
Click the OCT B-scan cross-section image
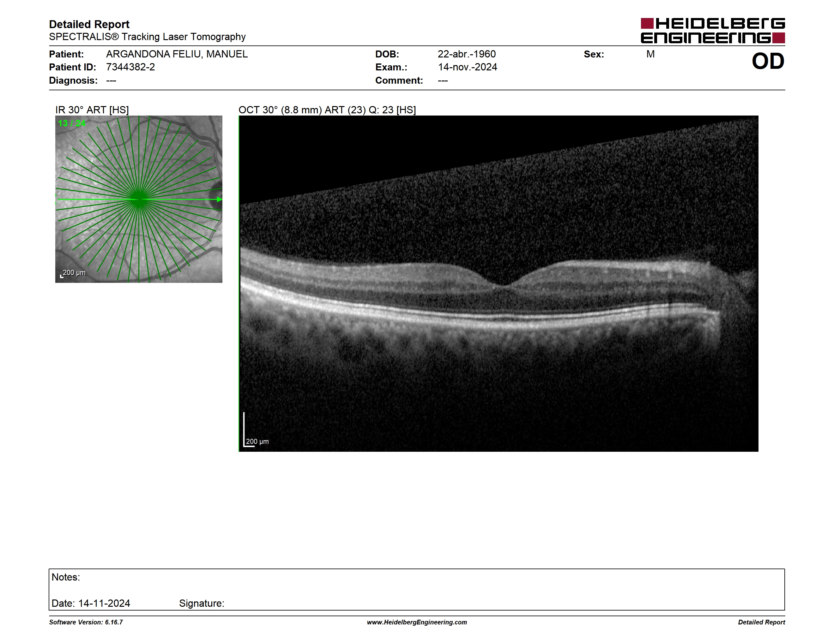[498, 283]
